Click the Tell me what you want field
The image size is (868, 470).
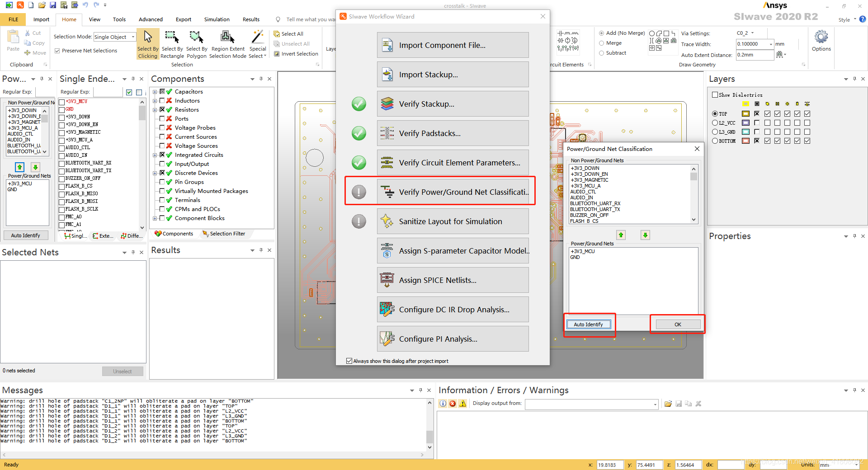[311, 19]
